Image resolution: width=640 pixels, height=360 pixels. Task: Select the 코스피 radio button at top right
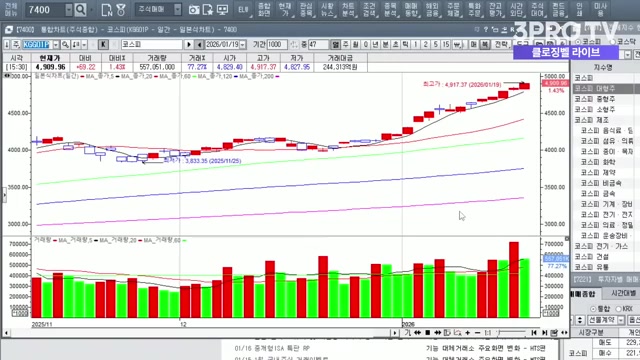(x=578, y=42)
